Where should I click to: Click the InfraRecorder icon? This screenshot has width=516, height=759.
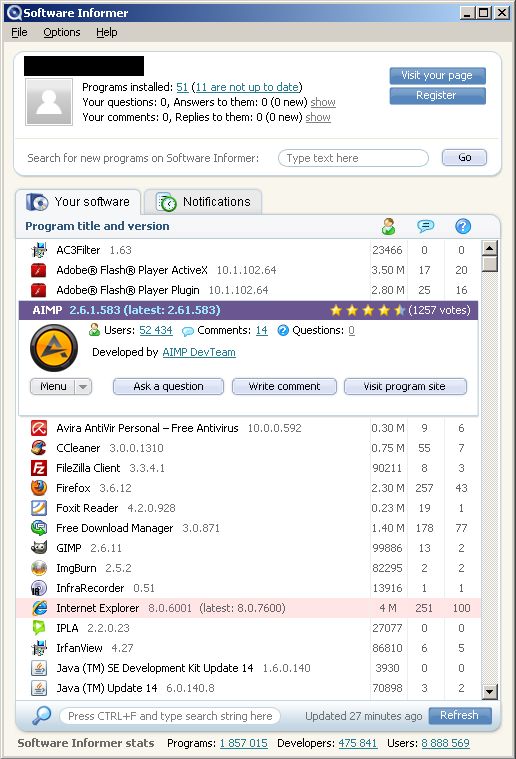pyautogui.click(x=39, y=588)
